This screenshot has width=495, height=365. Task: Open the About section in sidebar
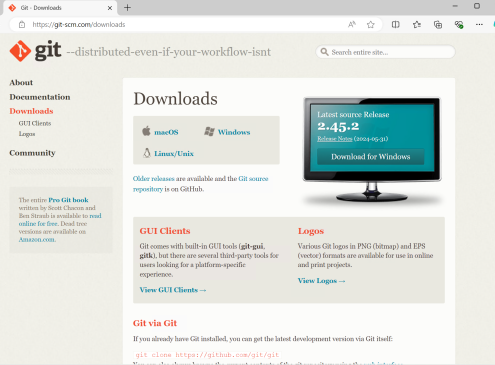[x=21, y=82]
